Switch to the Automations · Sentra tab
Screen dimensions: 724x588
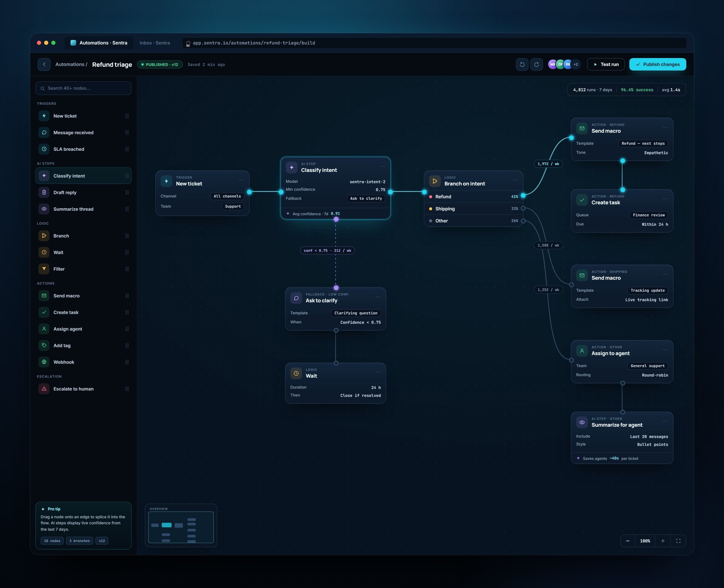[x=99, y=43]
